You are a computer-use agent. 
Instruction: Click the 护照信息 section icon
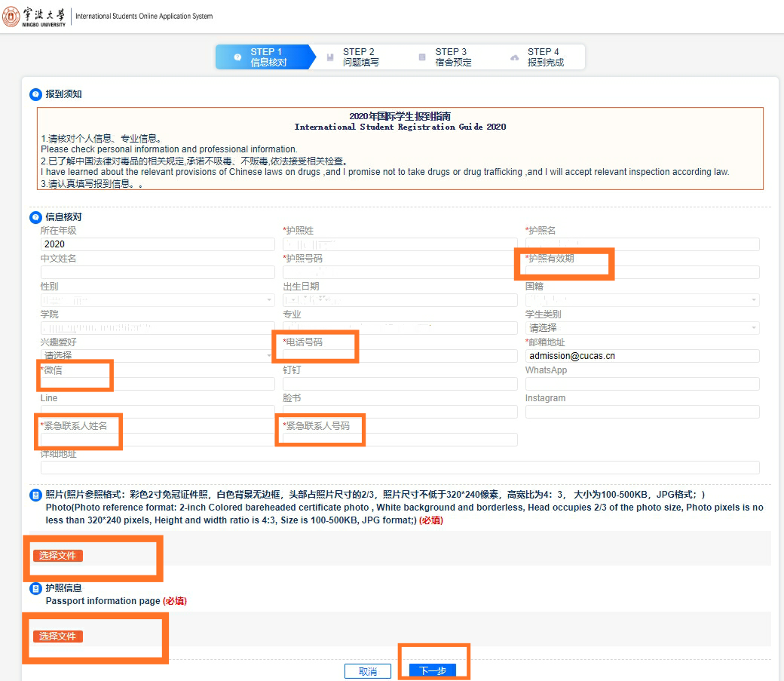pyautogui.click(x=35, y=588)
